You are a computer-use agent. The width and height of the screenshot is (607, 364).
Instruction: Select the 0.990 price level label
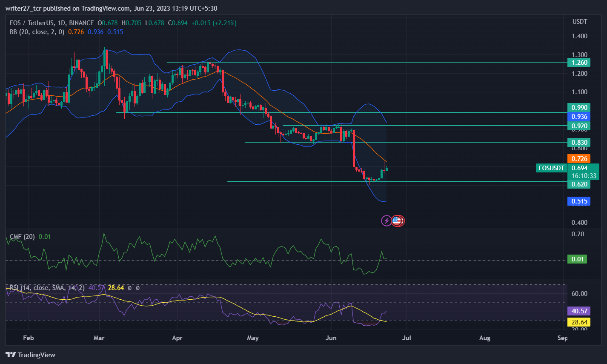579,108
